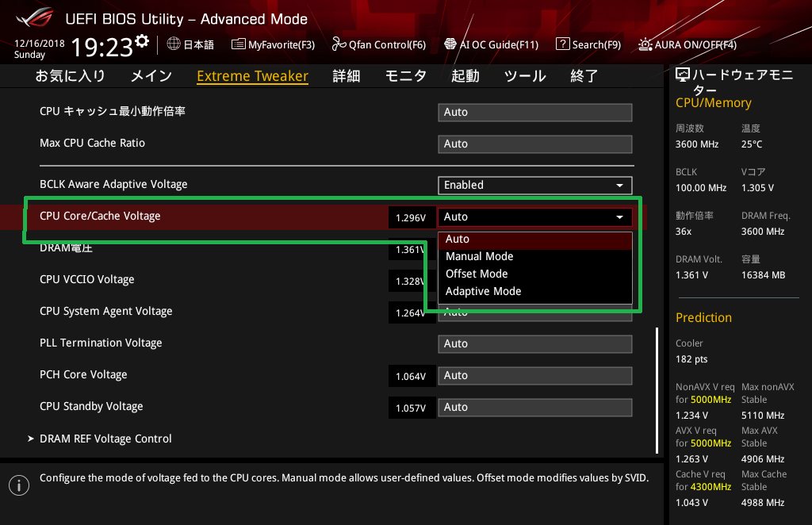Image resolution: width=812 pixels, height=525 pixels.
Task: Open date and time settings gear
Action: pos(142,41)
